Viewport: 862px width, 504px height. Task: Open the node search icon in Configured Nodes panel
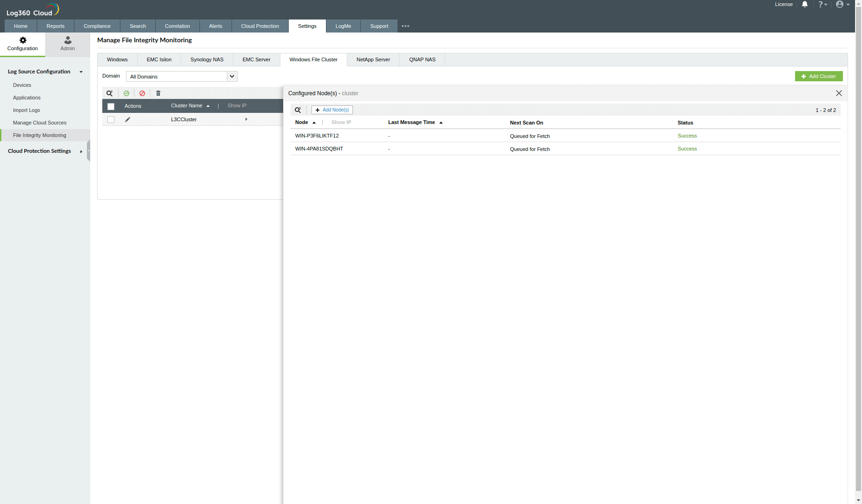(x=298, y=110)
